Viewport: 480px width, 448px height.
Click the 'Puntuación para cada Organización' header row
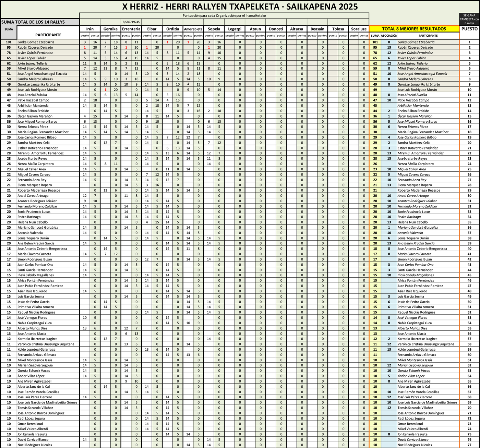tap(224, 15)
